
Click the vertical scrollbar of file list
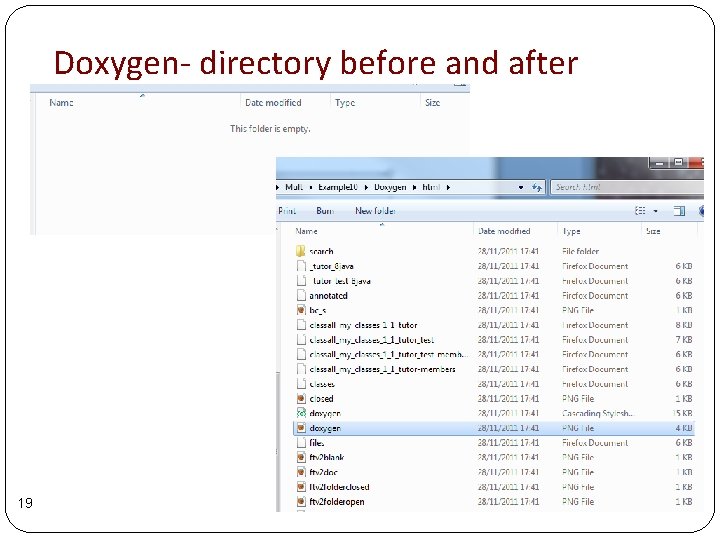click(x=278, y=441)
